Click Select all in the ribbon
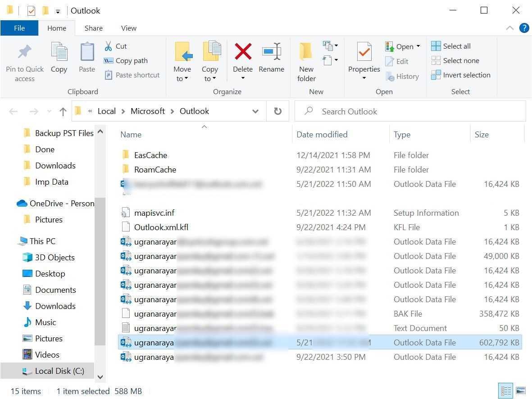 coord(451,46)
